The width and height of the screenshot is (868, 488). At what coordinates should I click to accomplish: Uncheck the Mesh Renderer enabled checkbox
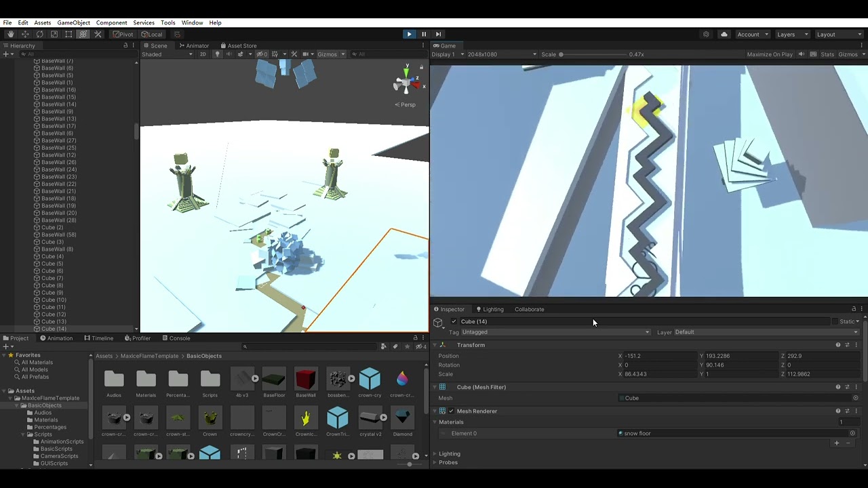pos(451,411)
